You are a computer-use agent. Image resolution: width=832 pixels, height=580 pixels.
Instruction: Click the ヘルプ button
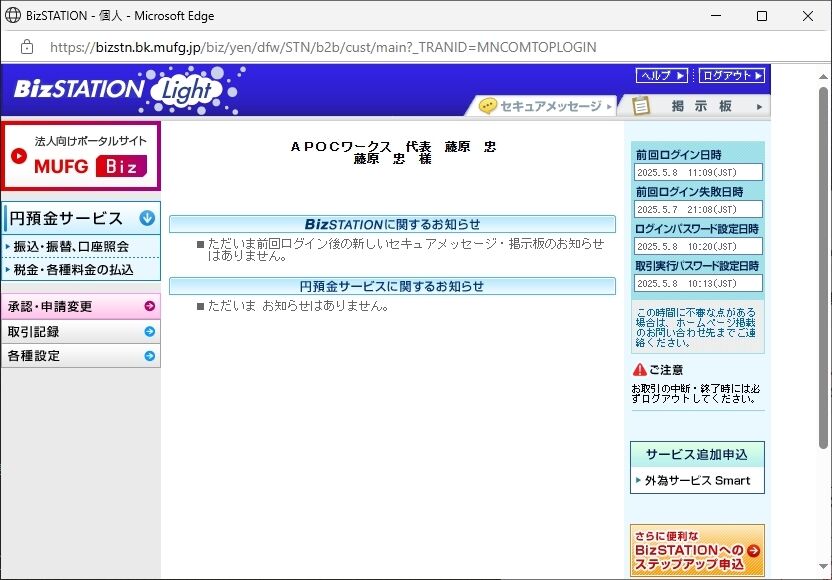pos(662,75)
